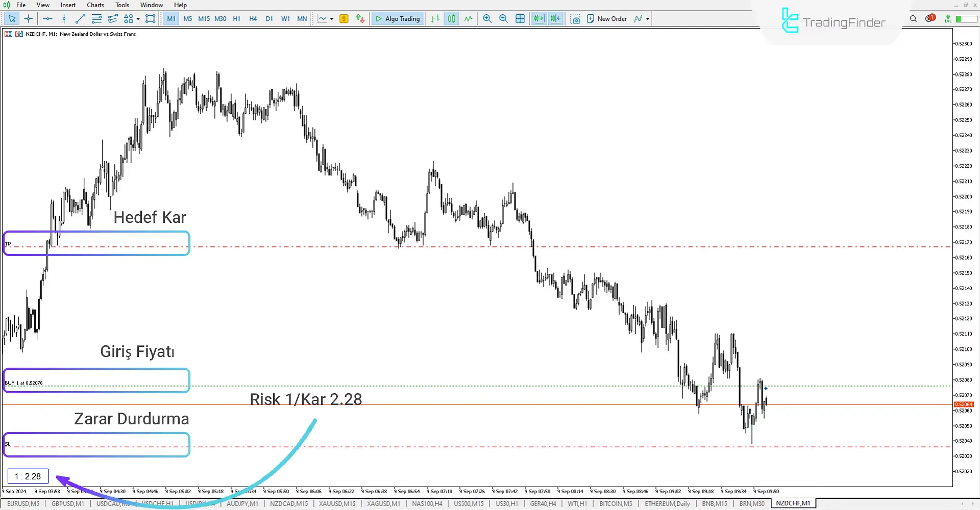Screen dimensions: 980x510
Task: Activate the Vertical Line tool
Action: (64, 18)
